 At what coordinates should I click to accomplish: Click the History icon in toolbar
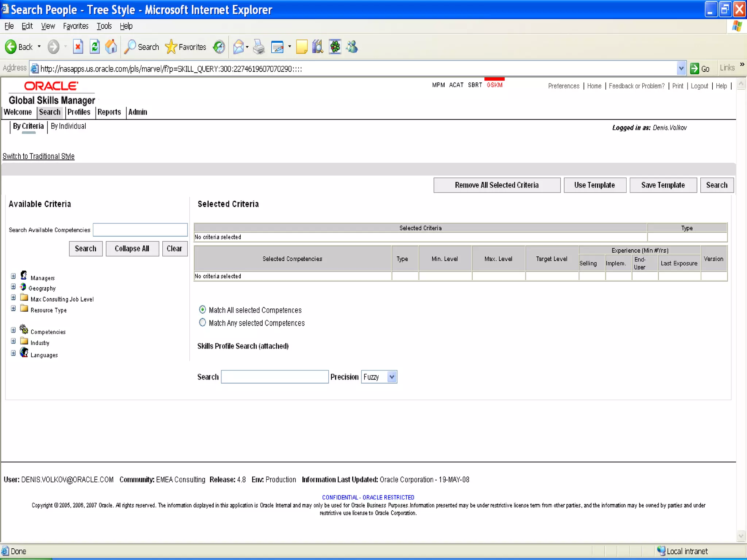(x=219, y=47)
